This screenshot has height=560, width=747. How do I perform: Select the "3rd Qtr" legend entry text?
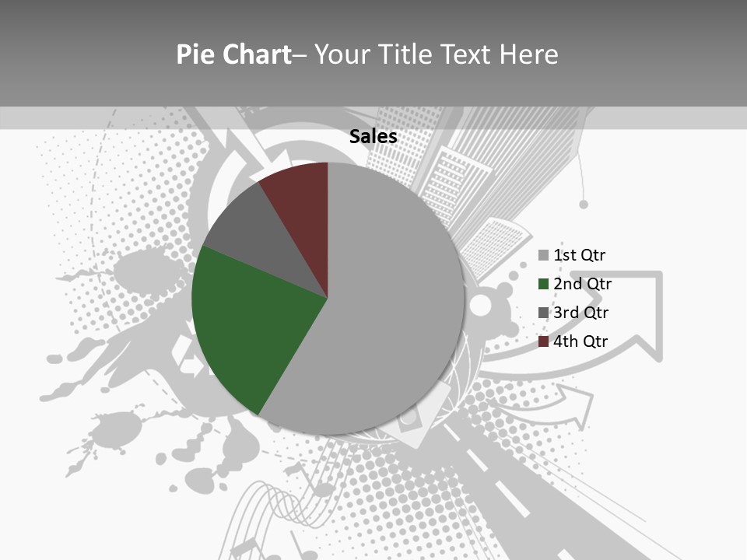580,313
